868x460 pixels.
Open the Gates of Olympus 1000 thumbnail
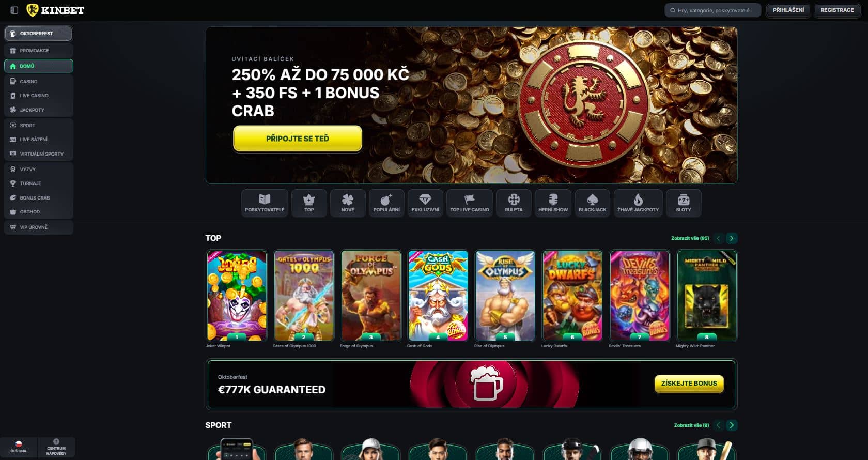pos(304,296)
